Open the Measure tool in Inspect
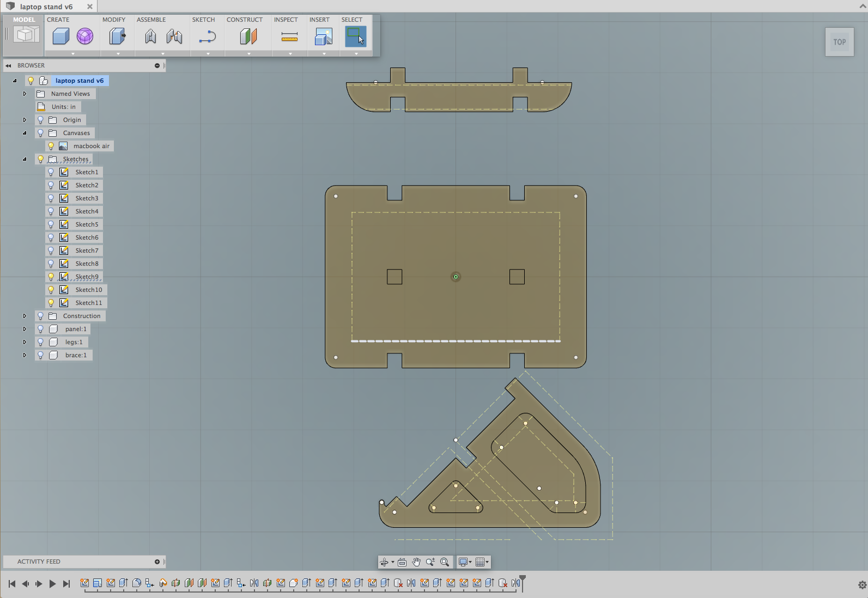 point(289,37)
